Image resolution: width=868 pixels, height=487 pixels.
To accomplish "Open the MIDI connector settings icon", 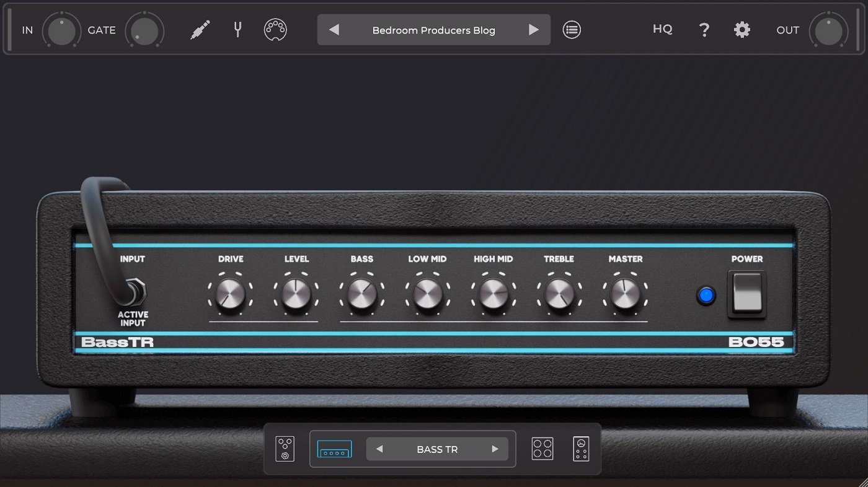I will click(275, 29).
